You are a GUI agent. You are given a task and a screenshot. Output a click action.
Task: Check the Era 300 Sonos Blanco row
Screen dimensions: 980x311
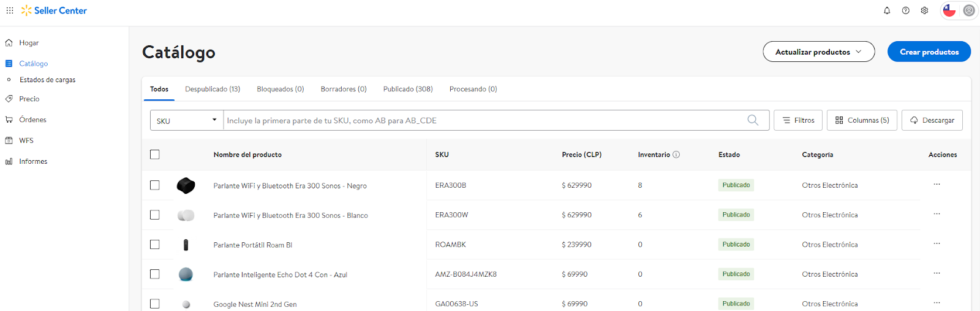[155, 215]
